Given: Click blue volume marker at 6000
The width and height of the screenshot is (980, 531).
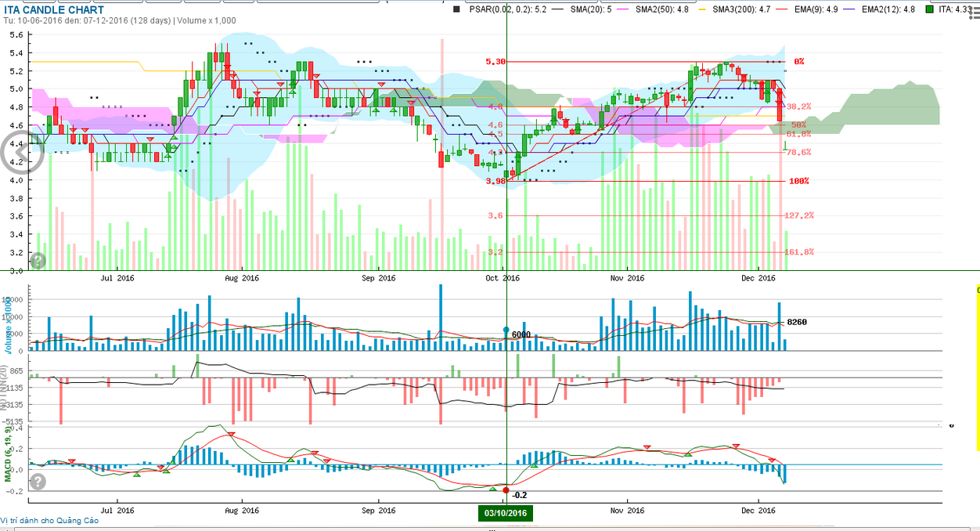Looking at the screenshot, I should click(506, 330).
